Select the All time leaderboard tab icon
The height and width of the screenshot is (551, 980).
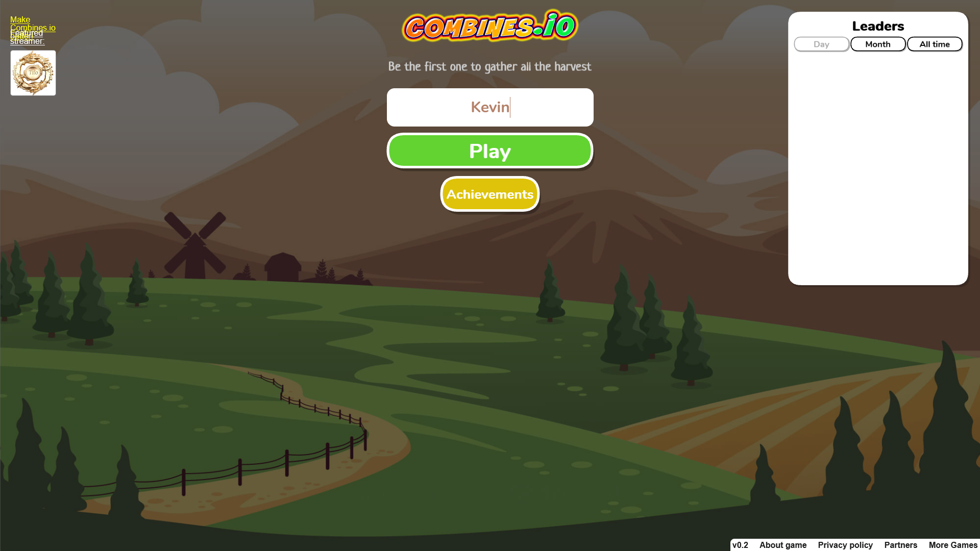click(x=935, y=44)
